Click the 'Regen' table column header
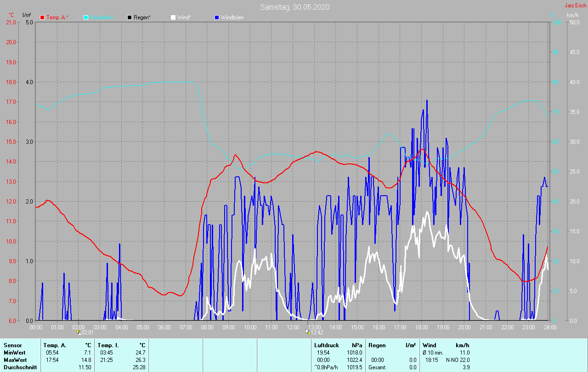 377,345
